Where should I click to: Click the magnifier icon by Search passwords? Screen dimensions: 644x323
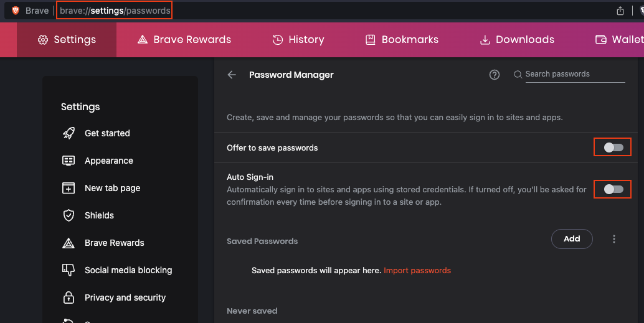coord(518,74)
